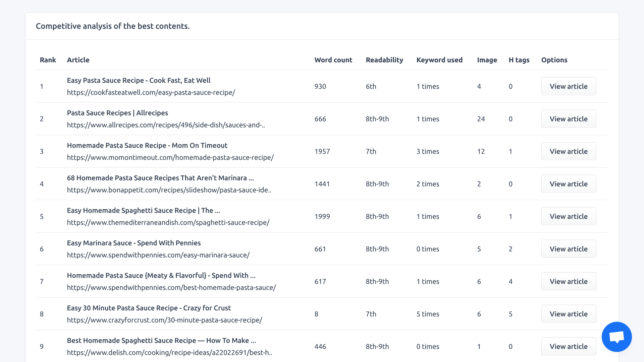Open the themediterraneandish.com URL link
The height and width of the screenshot is (362, 644).
point(168,223)
